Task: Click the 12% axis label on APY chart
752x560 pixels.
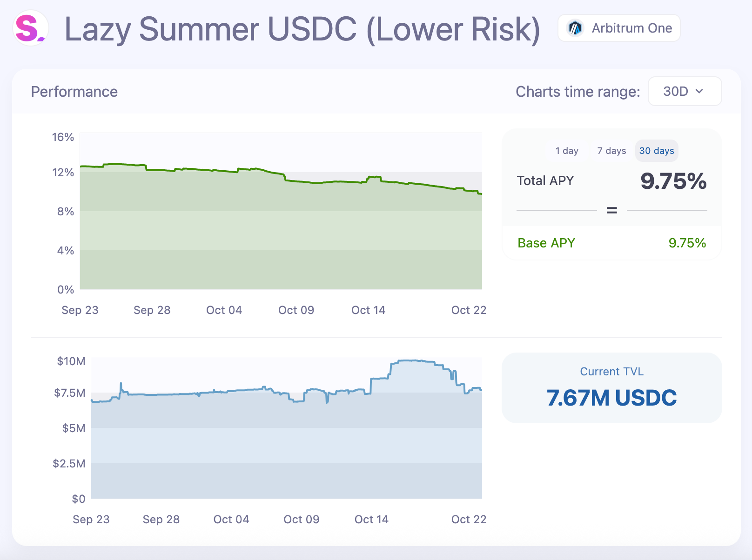Action: [x=63, y=173]
